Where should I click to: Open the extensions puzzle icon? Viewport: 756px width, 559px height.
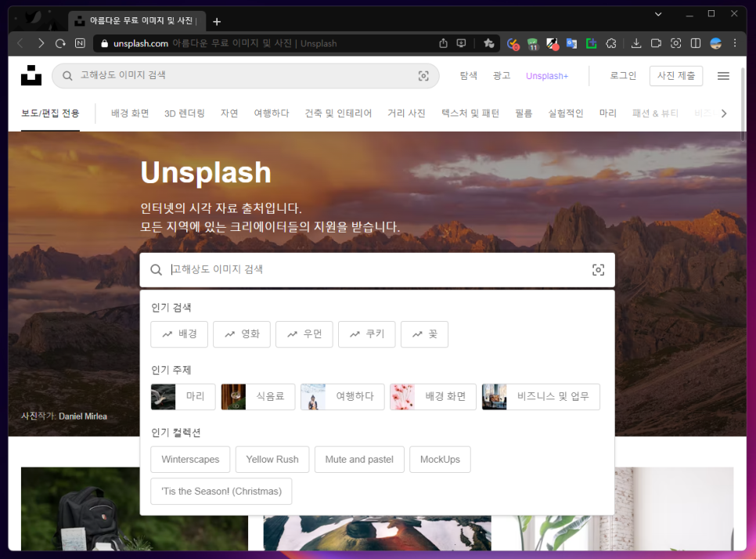coord(611,43)
